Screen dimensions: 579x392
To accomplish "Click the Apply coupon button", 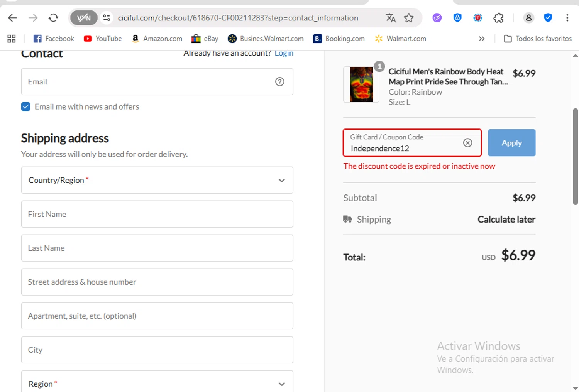I will point(511,143).
